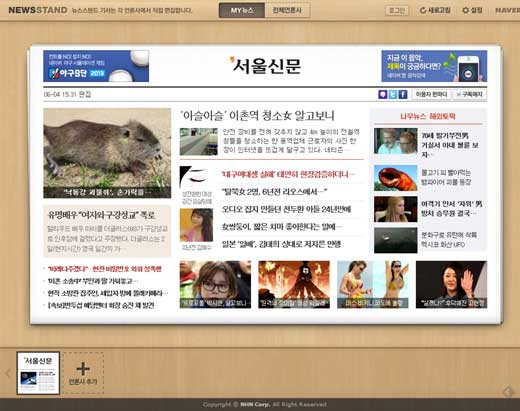Image resolution: width=520 pixels, height=411 pixels.
Task: Click the NEWSSTAND logo
Action: pyautogui.click(x=38, y=10)
